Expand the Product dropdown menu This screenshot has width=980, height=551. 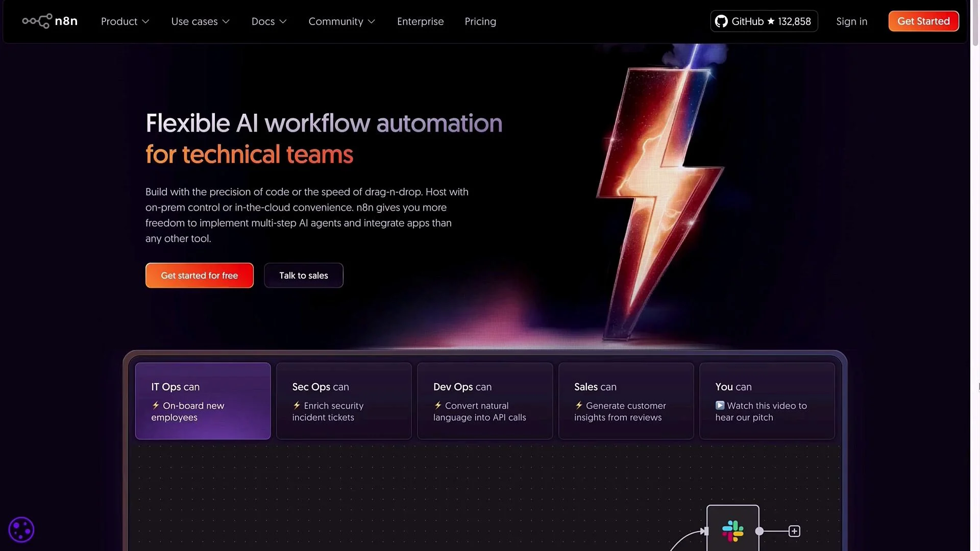(x=125, y=21)
